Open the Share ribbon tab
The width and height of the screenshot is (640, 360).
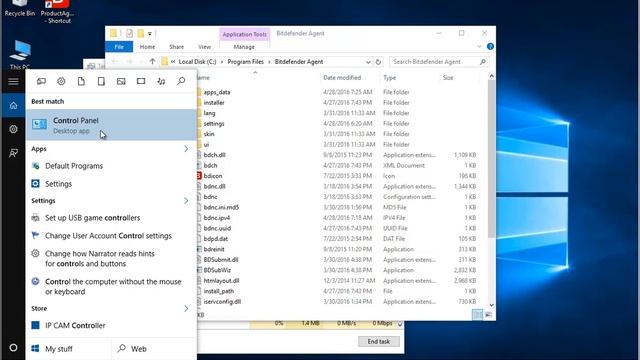click(x=176, y=47)
